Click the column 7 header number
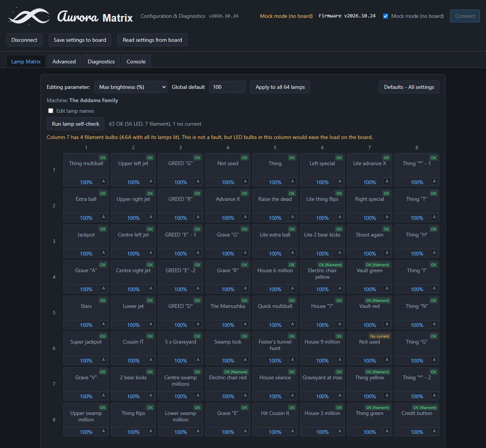This screenshot has height=448, width=486. 369,148
